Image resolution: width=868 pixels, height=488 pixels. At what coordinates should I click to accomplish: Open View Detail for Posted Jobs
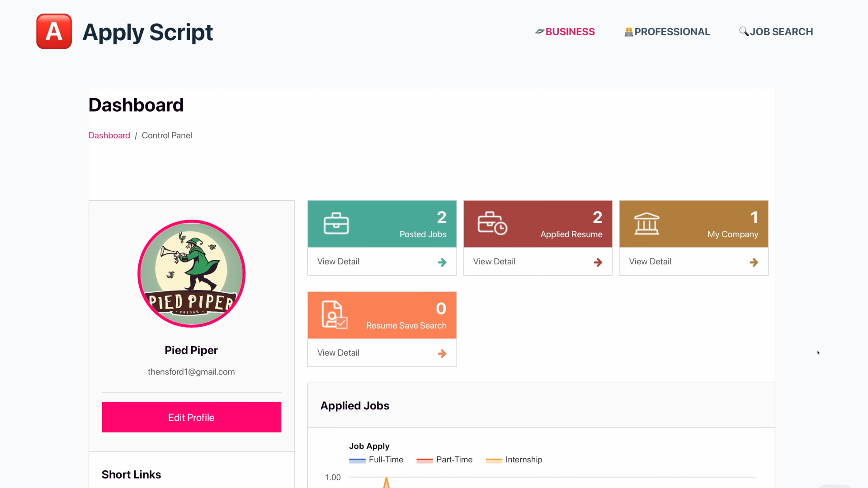(338, 262)
